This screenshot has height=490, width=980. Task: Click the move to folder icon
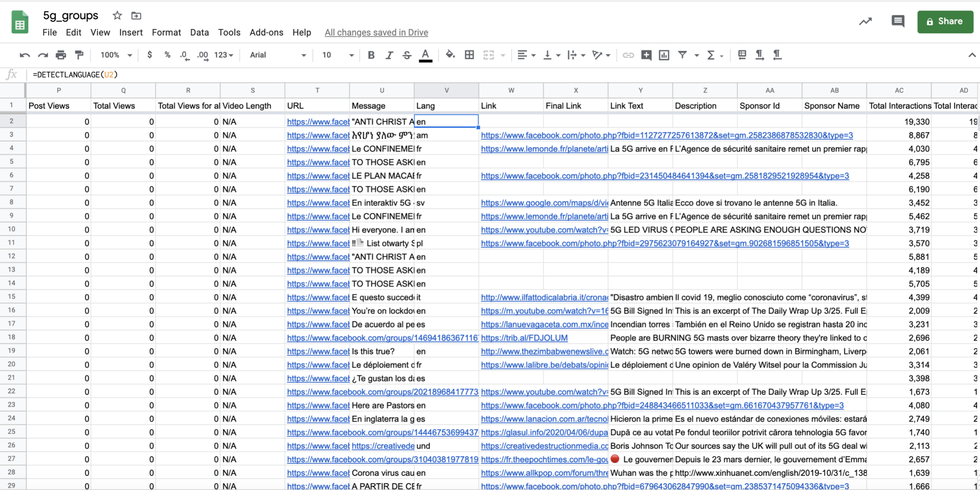coord(136,16)
